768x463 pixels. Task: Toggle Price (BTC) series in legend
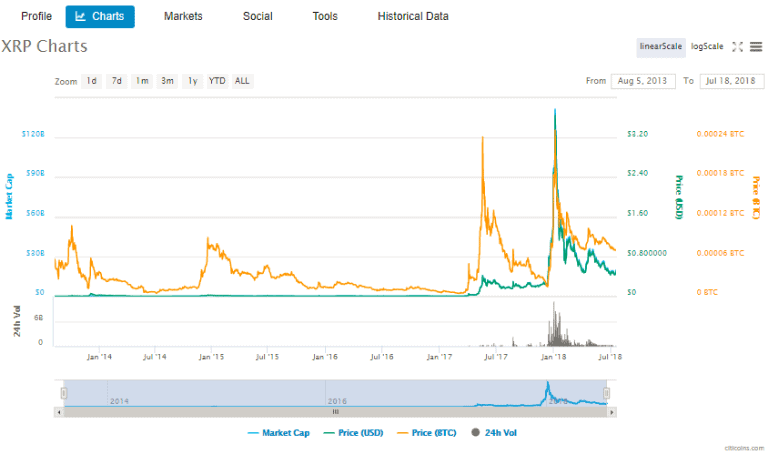(427, 433)
